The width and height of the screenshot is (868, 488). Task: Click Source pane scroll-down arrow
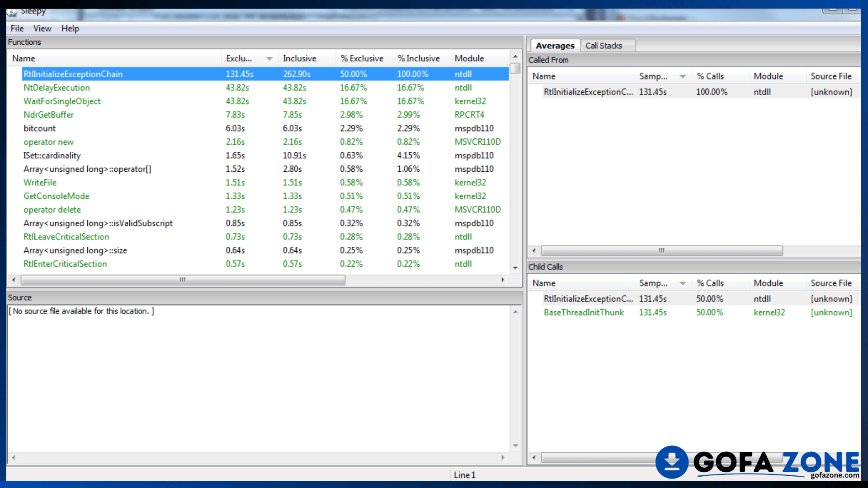(x=515, y=446)
